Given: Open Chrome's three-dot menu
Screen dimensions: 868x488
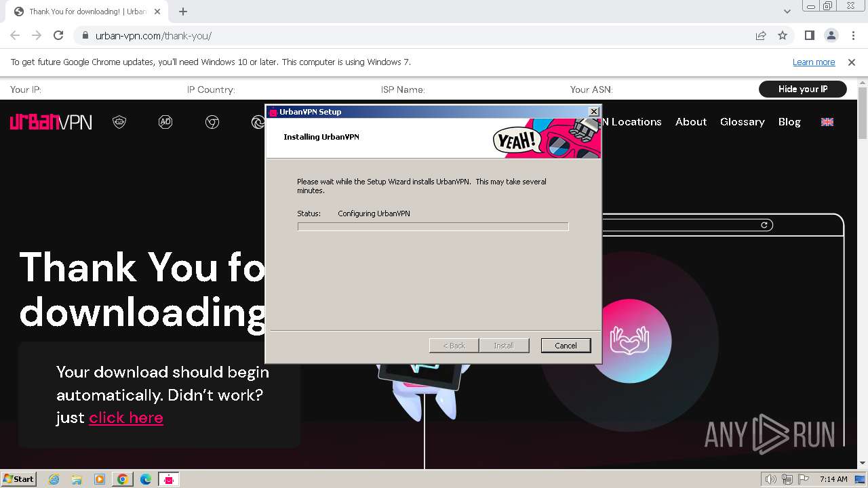Looking at the screenshot, I should tap(852, 36).
